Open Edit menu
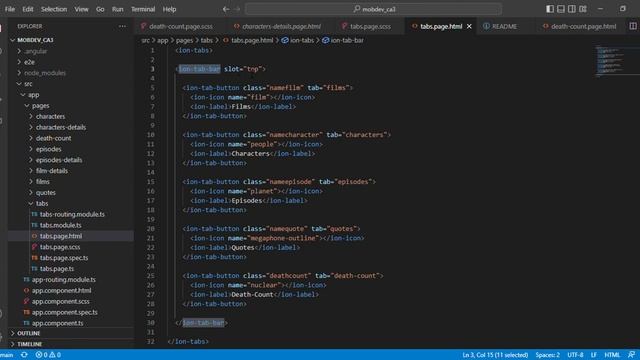 28,9
